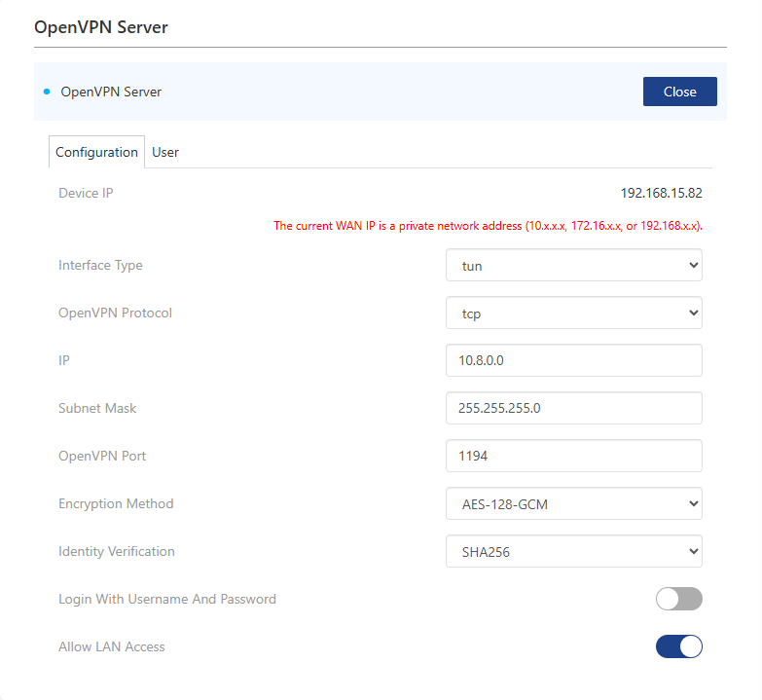Viewport: 762px width, 700px height.
Task: Click the OpenVPN Server page heading
Action: (x=101, y=27)
